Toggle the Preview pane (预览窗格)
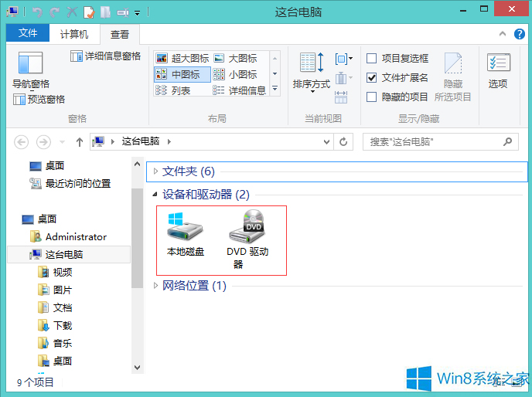This screenshot has width=532, height=397. 39,100
